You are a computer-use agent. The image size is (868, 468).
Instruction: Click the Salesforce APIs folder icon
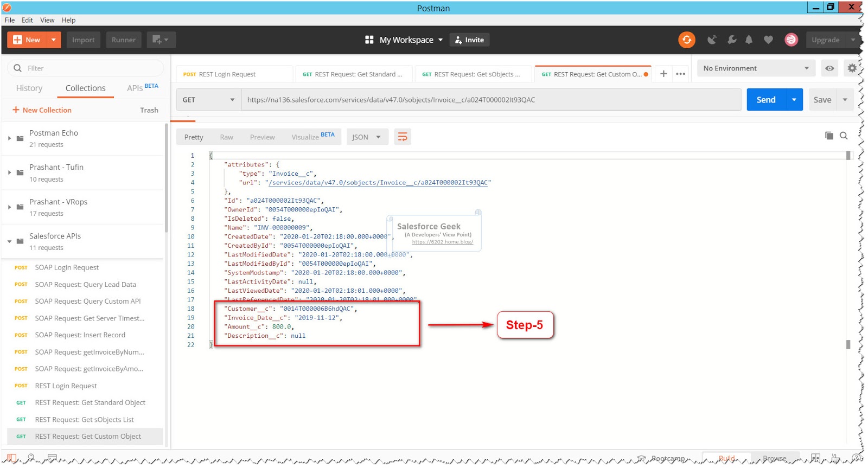[20, 241]
